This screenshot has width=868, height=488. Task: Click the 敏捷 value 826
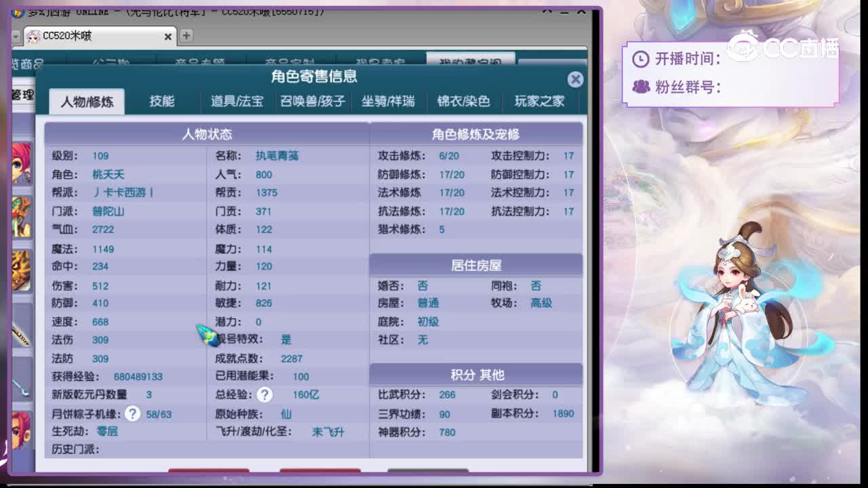(x=264, y=303)
